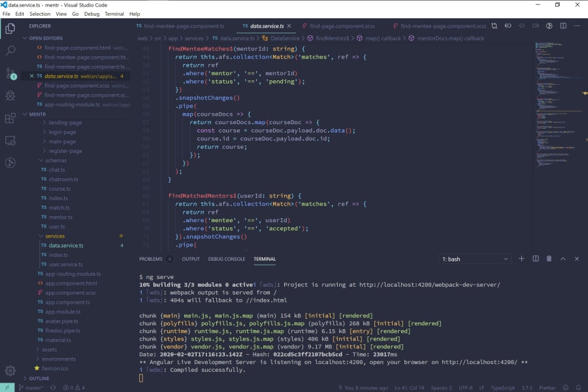Click the compare changes editor icon

click(495, 26)
